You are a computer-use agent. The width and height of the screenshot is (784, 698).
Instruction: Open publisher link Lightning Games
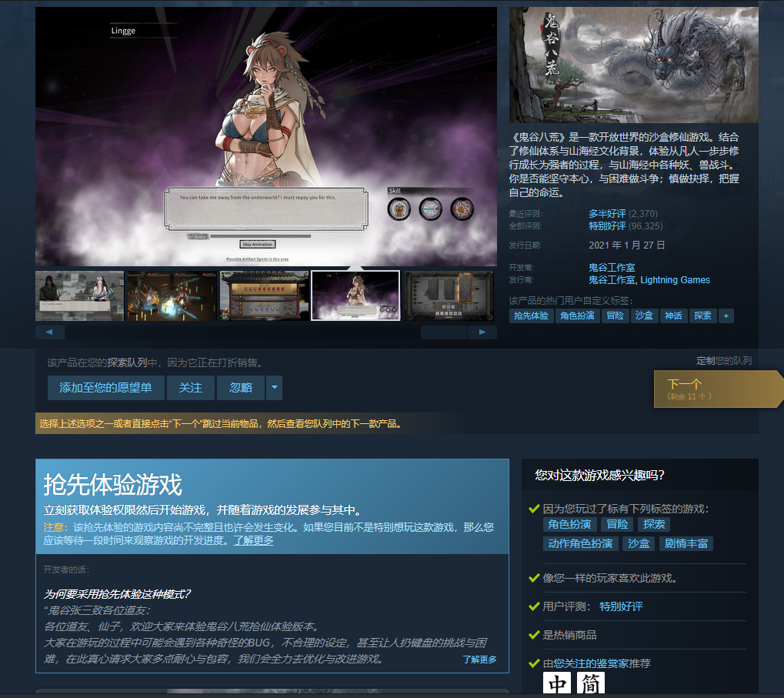coord(675,280)
